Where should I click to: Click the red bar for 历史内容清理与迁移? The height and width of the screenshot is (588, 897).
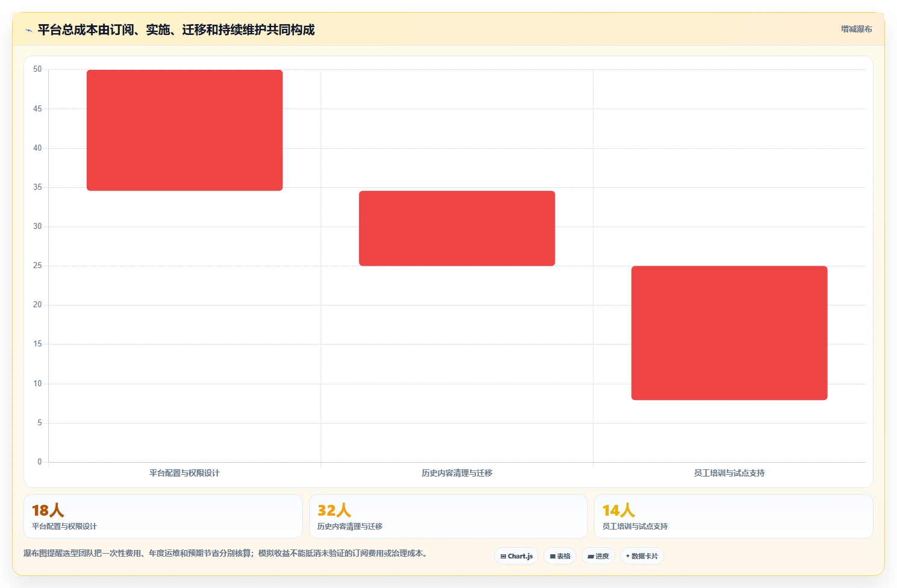(x=457, y=228)
